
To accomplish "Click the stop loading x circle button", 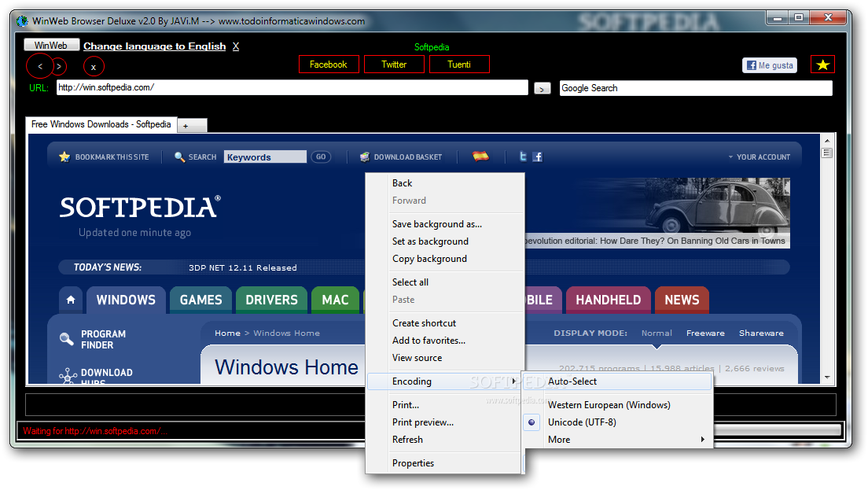I will click(94, 67).
